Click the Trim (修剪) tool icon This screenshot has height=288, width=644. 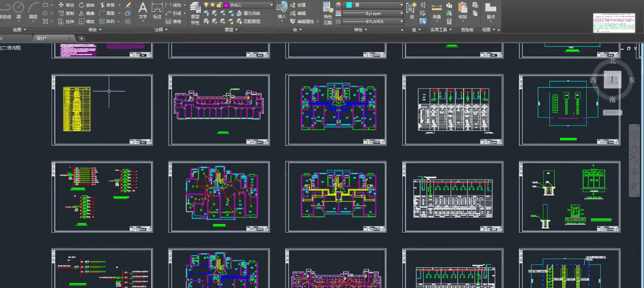[x=102, y=5]
